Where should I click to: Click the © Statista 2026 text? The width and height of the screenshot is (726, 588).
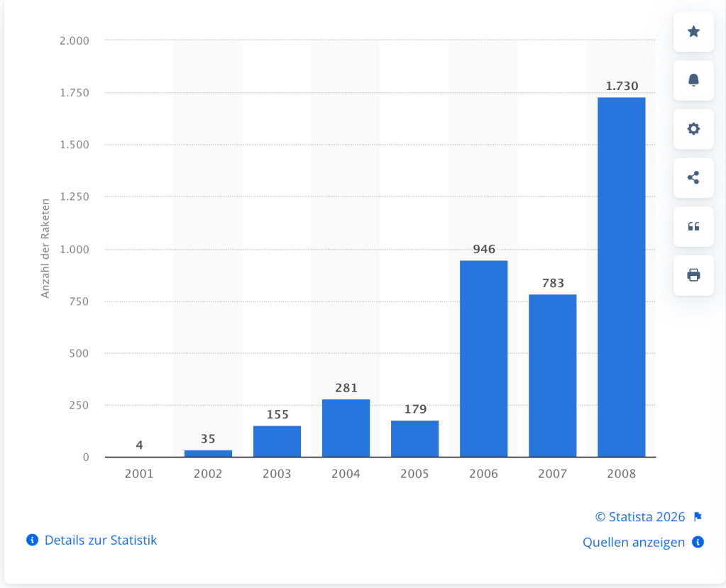click(642, 516)
